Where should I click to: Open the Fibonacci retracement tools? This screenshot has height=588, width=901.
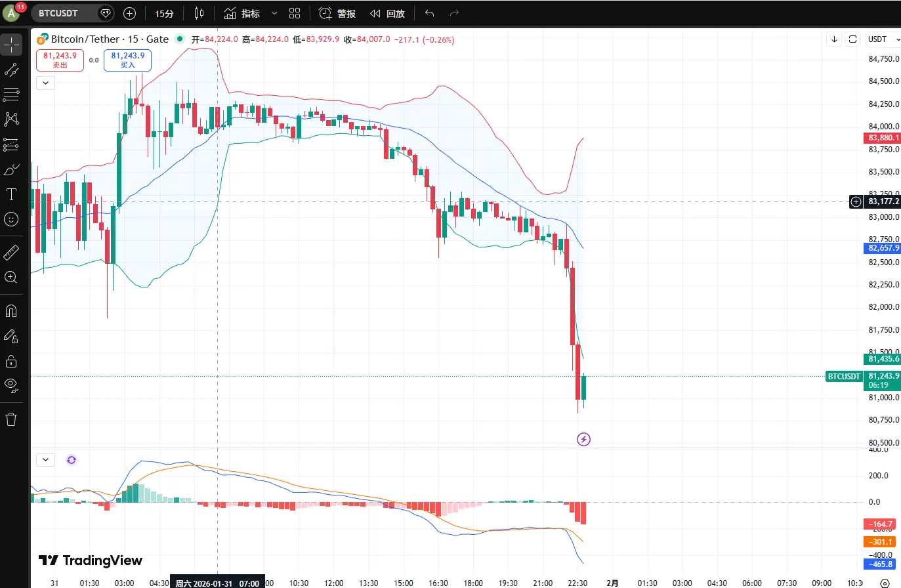click(x=11, y=94)
